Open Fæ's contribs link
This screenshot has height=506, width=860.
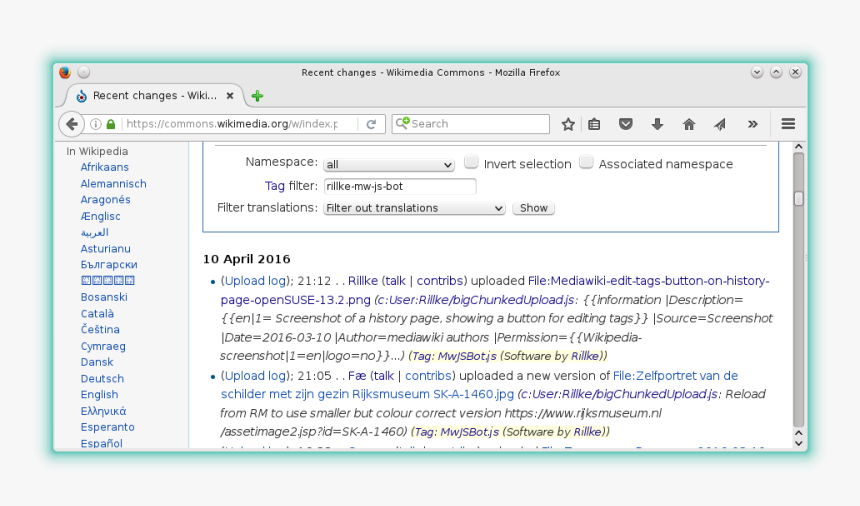[428, 376]
